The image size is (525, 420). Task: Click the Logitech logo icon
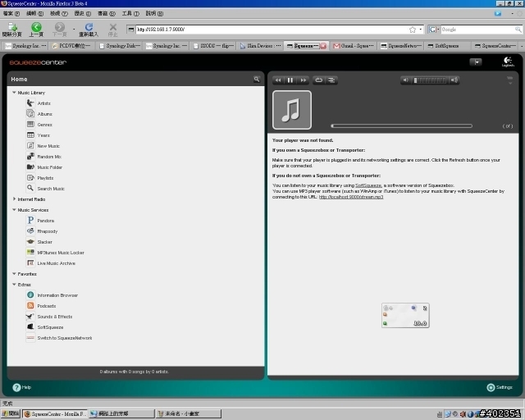(x=508, y=62)
